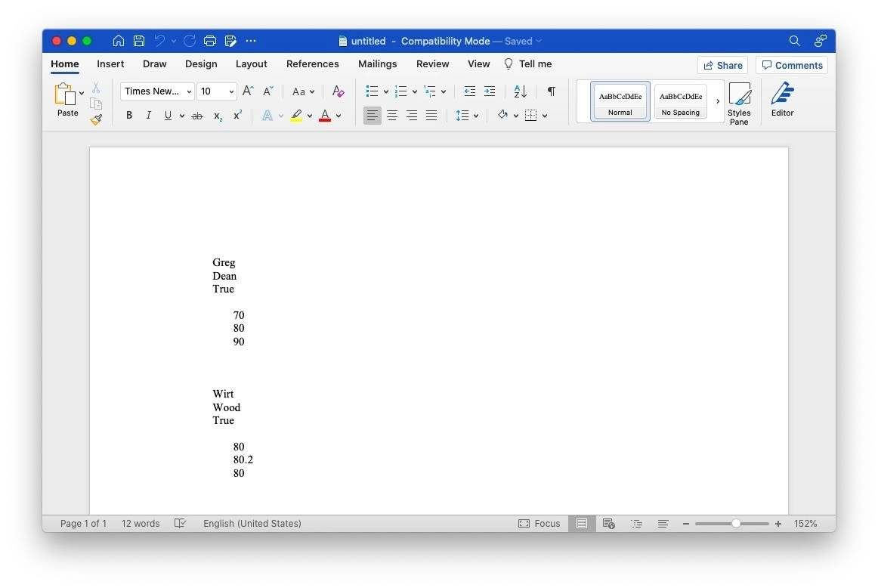Print the document via printer icon
Viewport: 878px width, 588px height.
210,41
